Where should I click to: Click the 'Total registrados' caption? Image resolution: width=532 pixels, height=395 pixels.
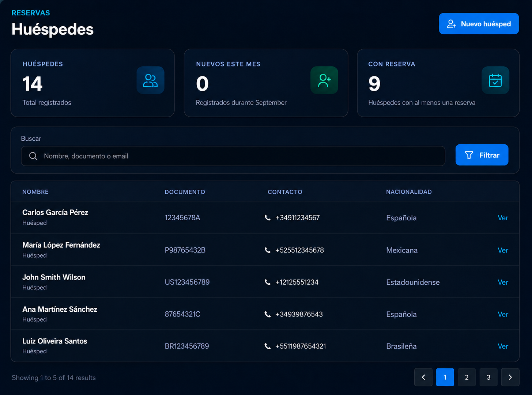coord(47,103)
